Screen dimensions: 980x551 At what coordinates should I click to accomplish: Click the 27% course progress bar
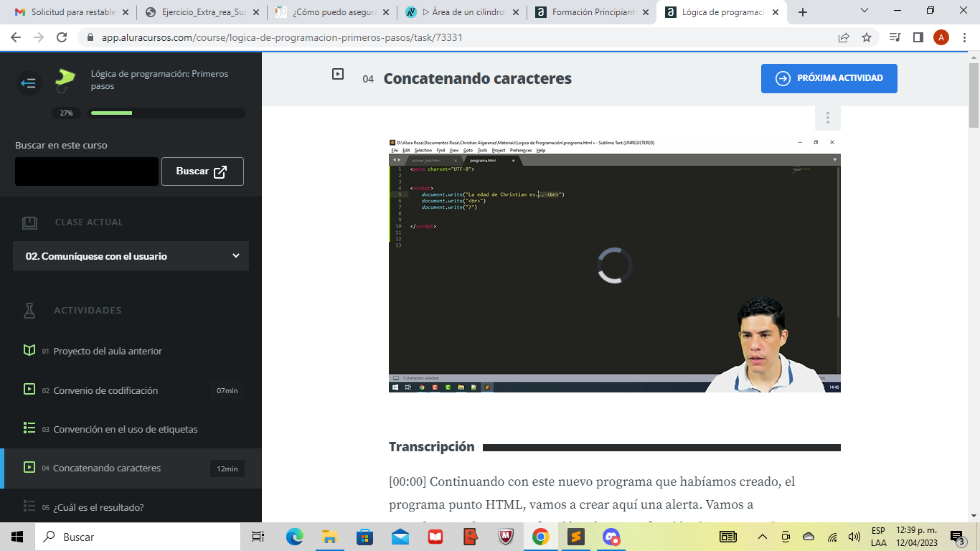tap(168, 113)
